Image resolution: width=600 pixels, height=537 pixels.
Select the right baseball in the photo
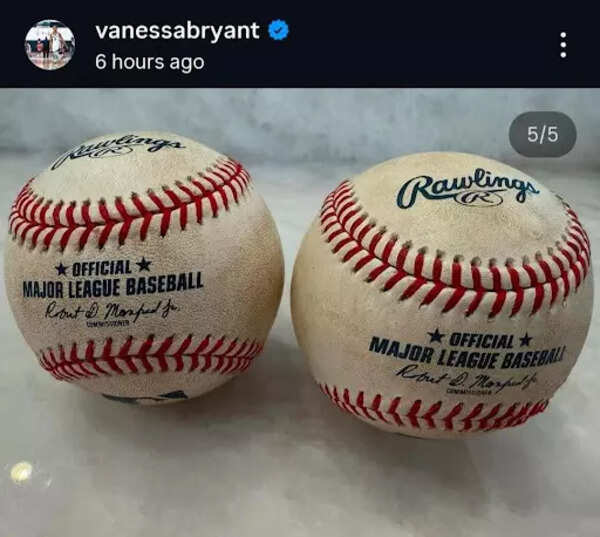coord(441,295)
